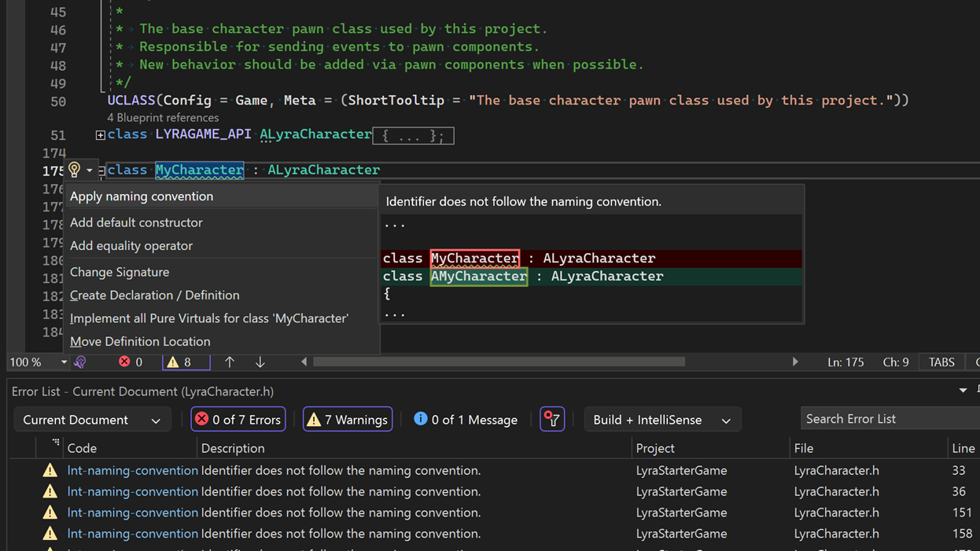Toggle the 7 Warnings filter
This screenshot has height=551, width=980.
pos(348,420)
